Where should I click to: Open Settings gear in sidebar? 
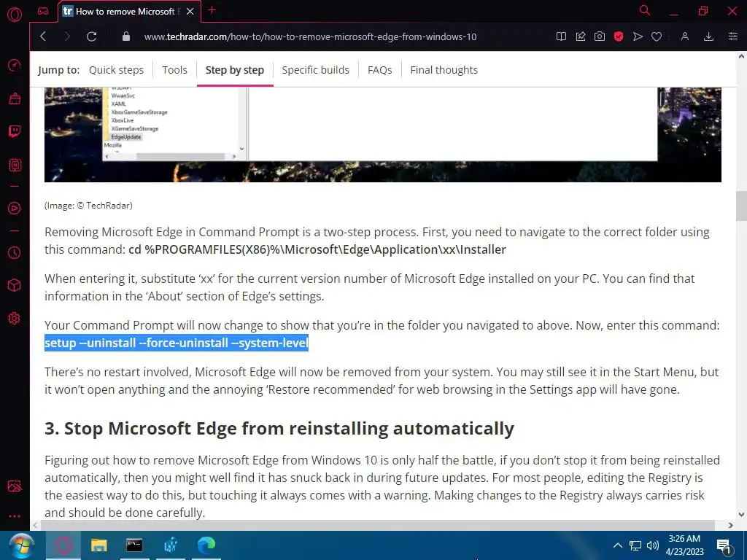coord(15,318)
